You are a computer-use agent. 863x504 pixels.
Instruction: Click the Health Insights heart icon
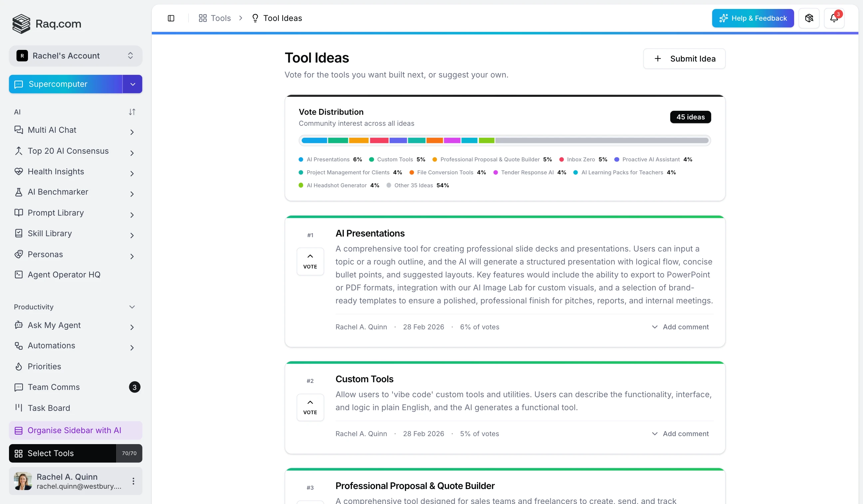(19, 171)
